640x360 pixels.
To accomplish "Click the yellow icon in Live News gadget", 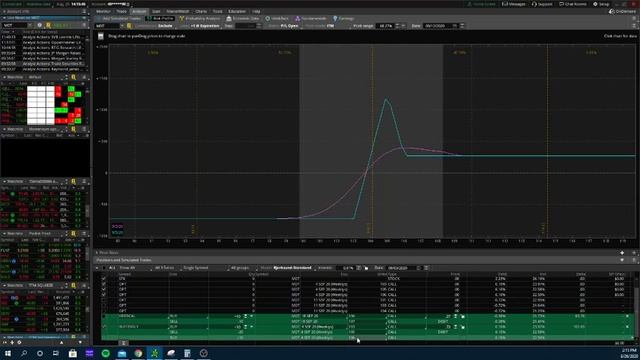I will point(48,25).
